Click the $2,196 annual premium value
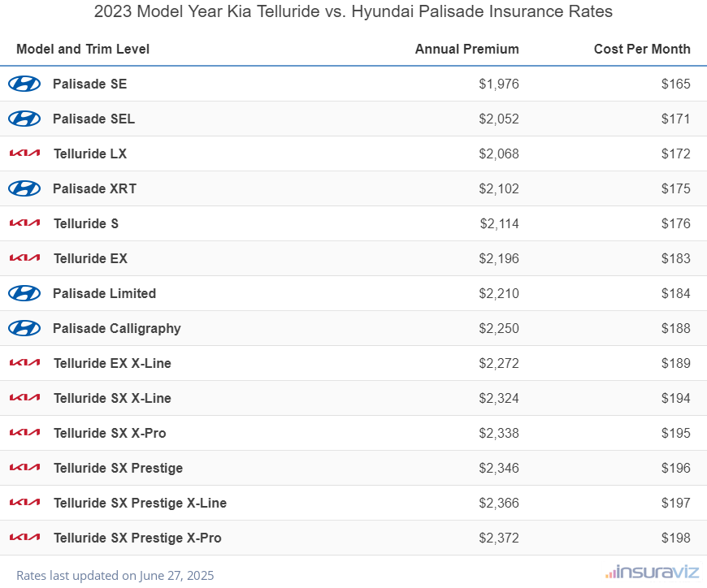 [x=499, y=258]
